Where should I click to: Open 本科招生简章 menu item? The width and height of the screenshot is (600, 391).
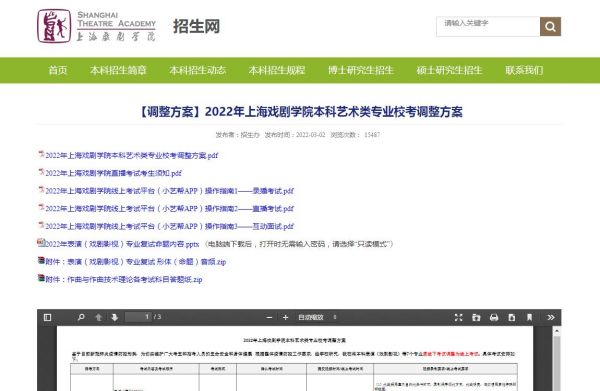(x=118, y=70)
